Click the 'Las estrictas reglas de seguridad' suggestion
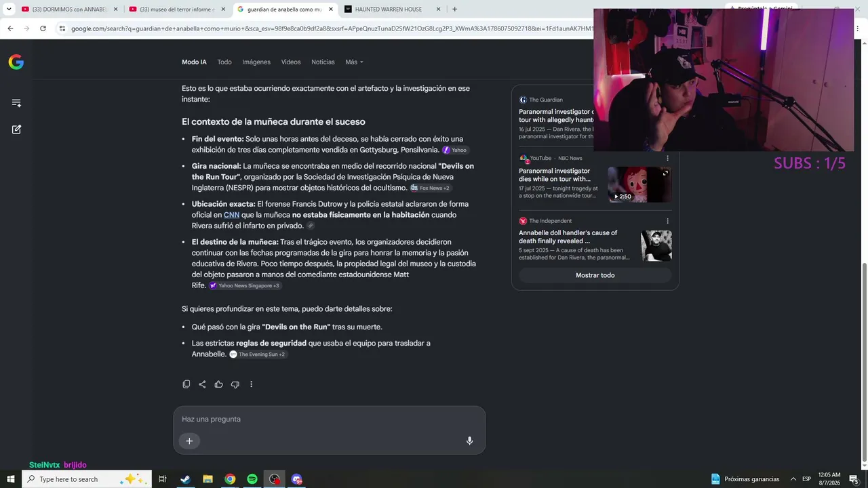The height and width of the screenshot is (488, 868). click(311, 349)
